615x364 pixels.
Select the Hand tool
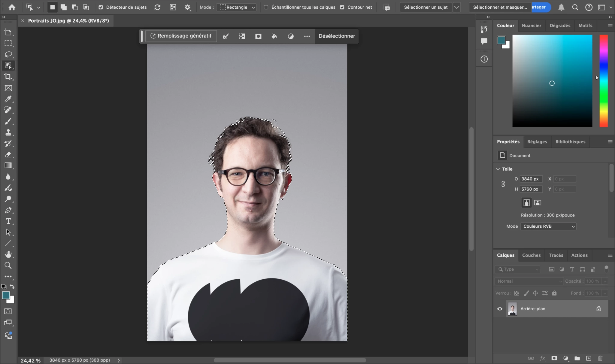[8, 254]
